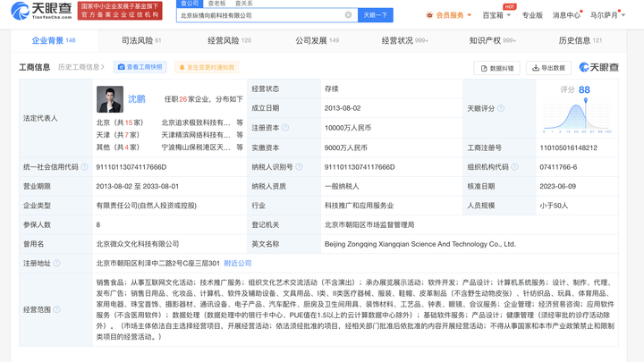
Task: Select the 司法风险 tab
Action: (141, 40)
